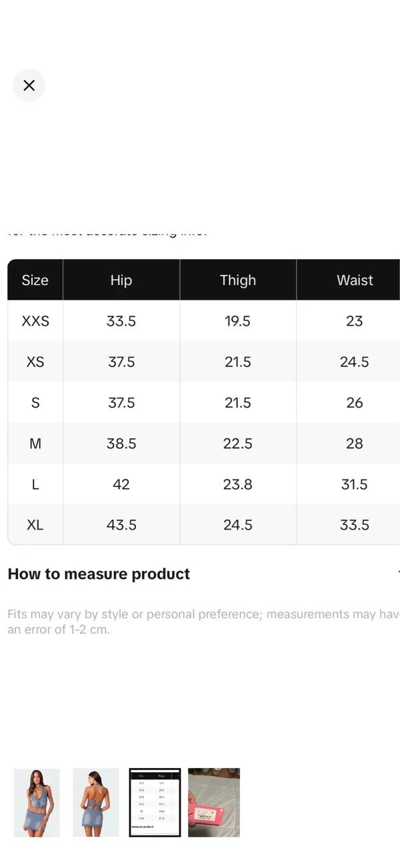The image size is (400, 868).
Task: Open back view model thumbnail
Action: coord(96,803)
